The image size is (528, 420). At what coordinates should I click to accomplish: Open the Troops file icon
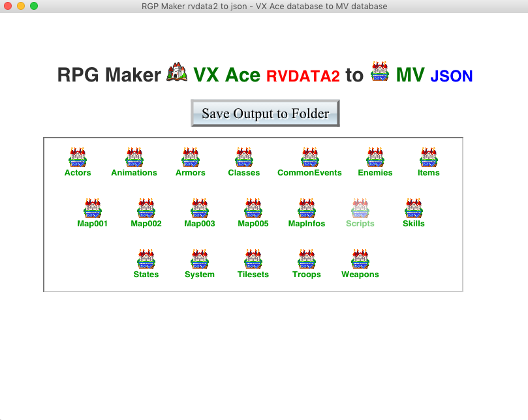[307, 260]
